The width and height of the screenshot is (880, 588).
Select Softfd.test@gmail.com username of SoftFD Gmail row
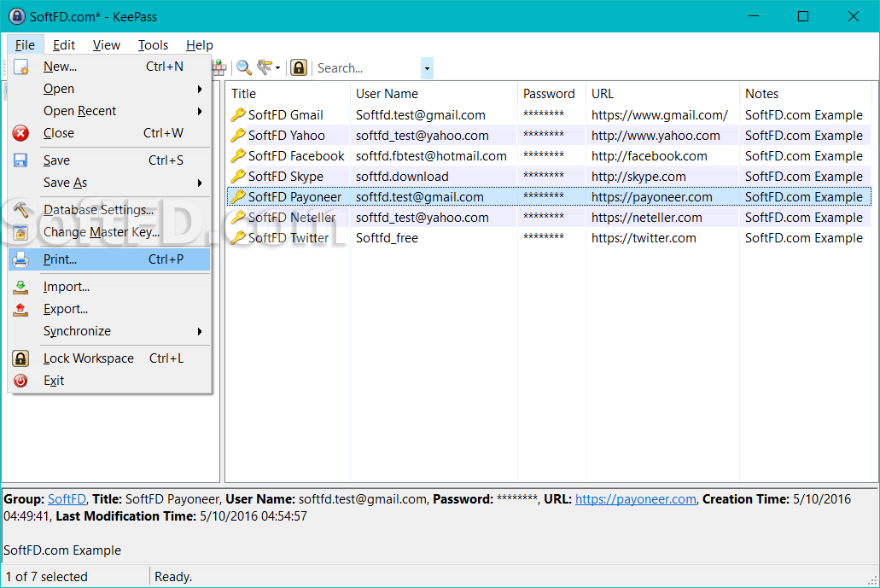(x=420, y=115)
